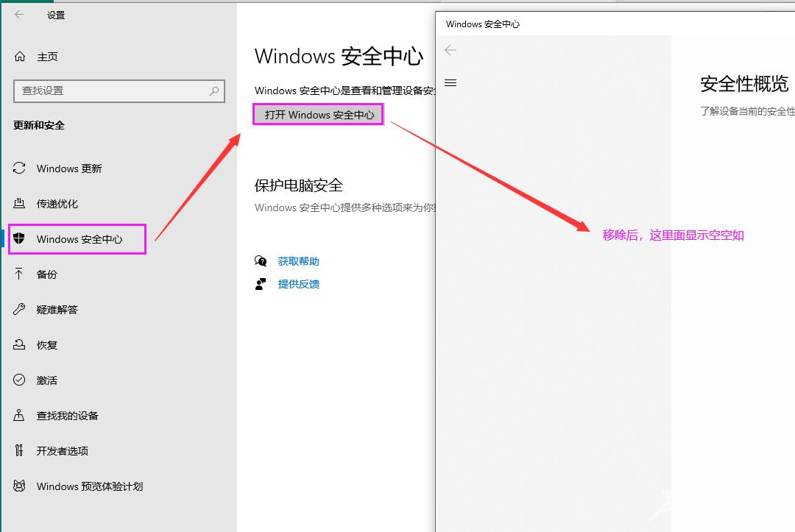Select the 疑难解答 wrench icon
This screenshot has height=532, width=795.
point(19,309)
